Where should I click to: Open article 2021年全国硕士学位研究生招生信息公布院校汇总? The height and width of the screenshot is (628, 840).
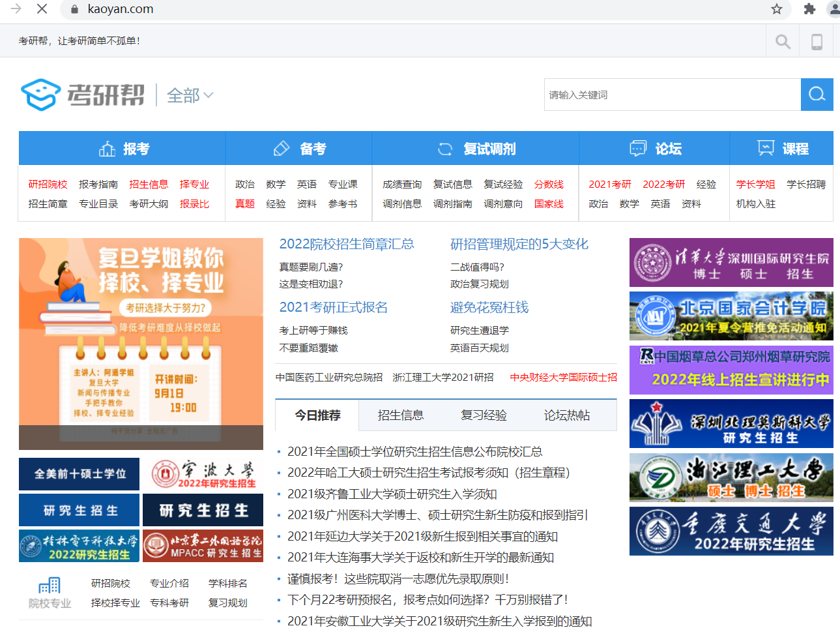[x=415, y=452]
